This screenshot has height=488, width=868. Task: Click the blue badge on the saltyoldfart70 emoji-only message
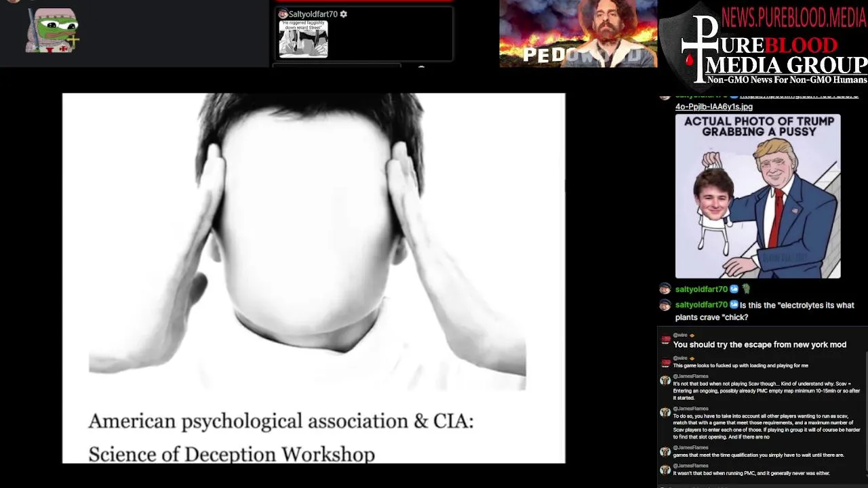tap(734, 289)
